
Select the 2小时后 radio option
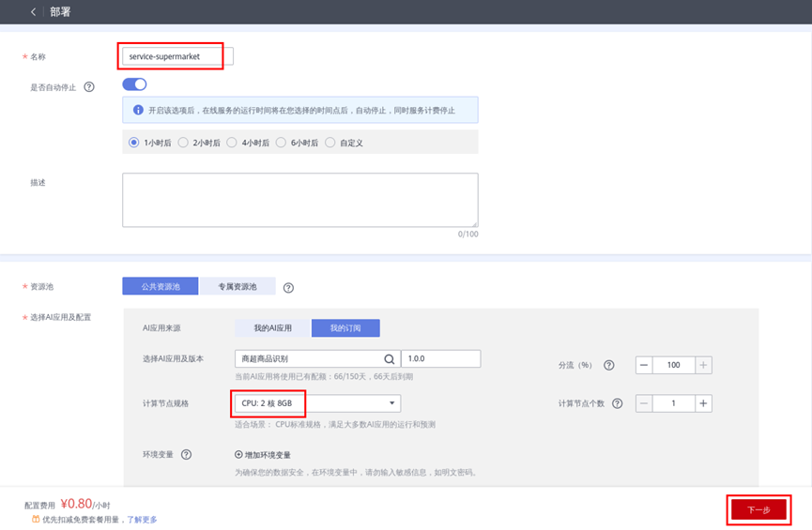click(x=183, y=143)
